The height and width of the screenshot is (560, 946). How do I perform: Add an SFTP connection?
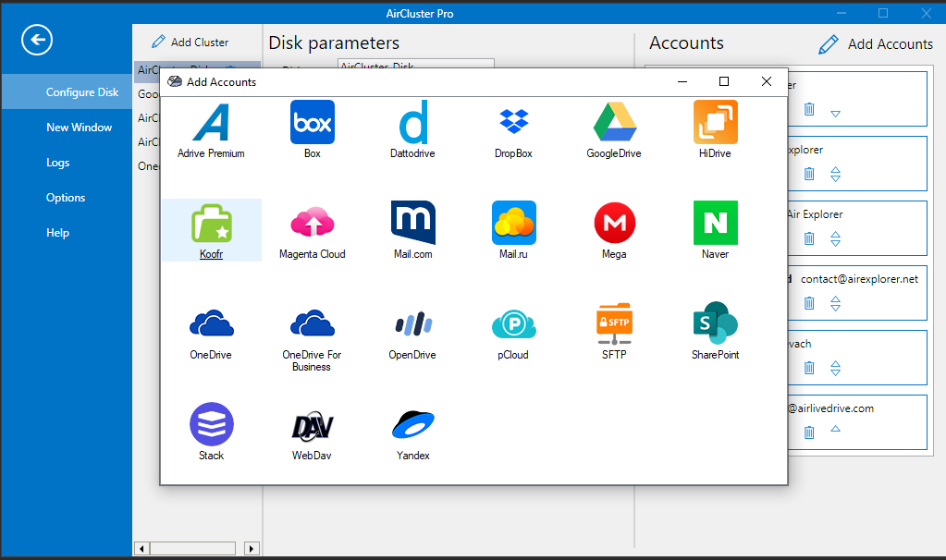pos(614,323)
